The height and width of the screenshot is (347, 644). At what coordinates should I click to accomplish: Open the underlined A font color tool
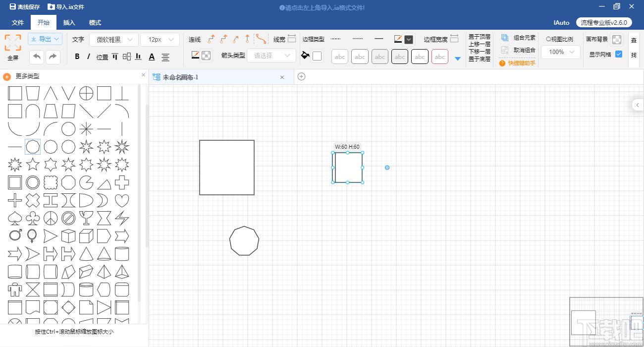[152, 57]
